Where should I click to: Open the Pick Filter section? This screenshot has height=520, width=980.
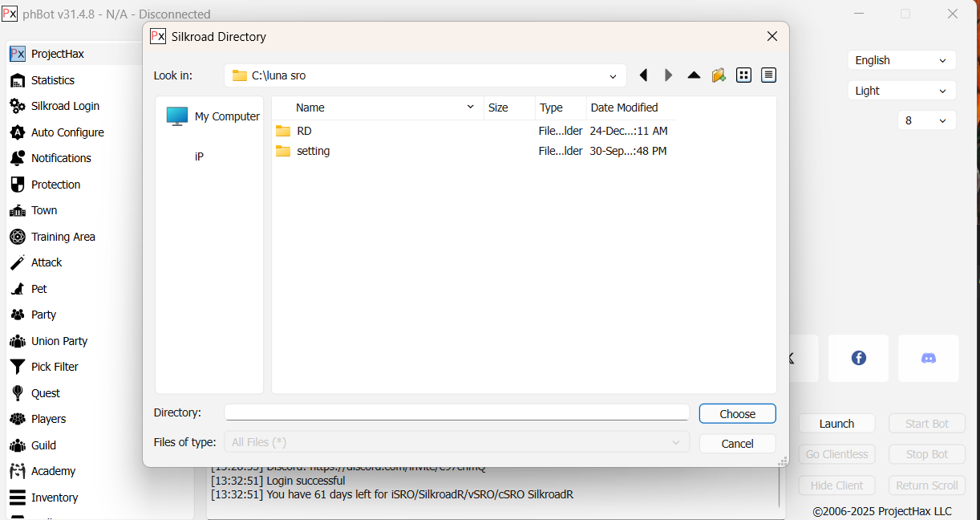coord(55,367)
